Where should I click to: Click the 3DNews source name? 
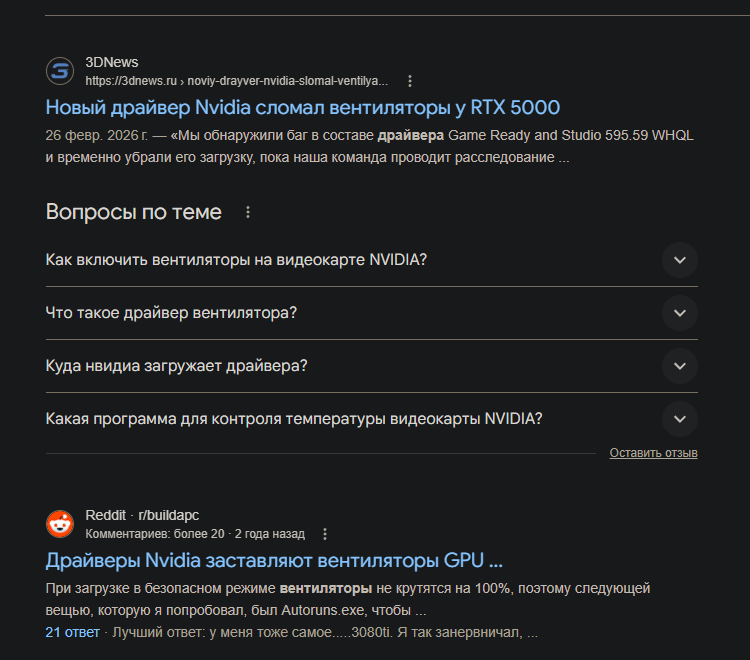pyautogui.click(x=112, y=63)
